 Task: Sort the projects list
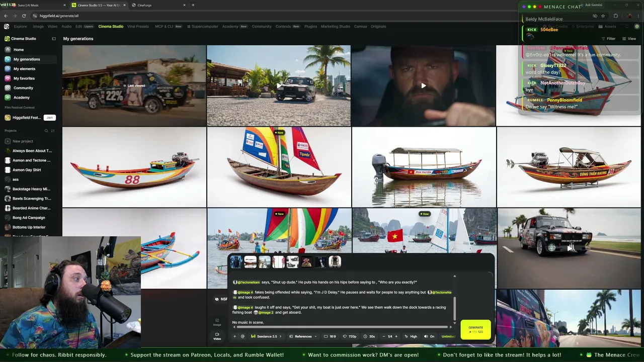[x=53, y=131]
